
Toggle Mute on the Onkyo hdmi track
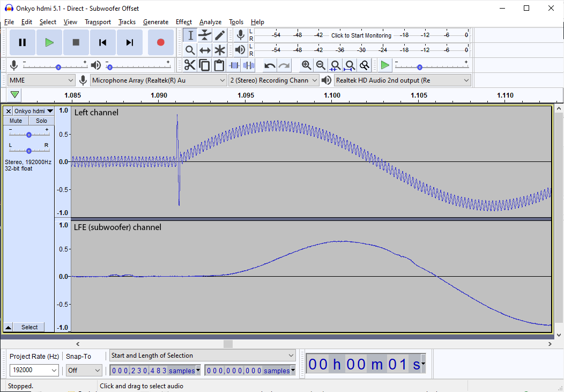click(x=16, y=121)
